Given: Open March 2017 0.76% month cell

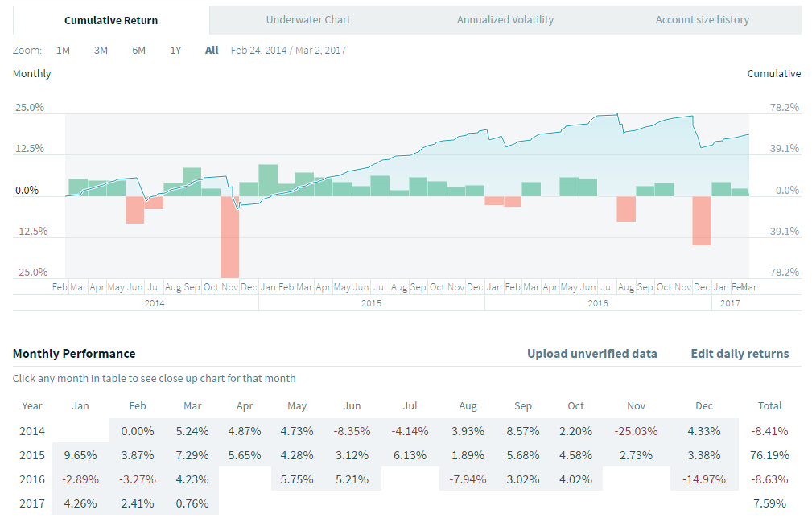Looking at the screenshot, I should (192, 504).
